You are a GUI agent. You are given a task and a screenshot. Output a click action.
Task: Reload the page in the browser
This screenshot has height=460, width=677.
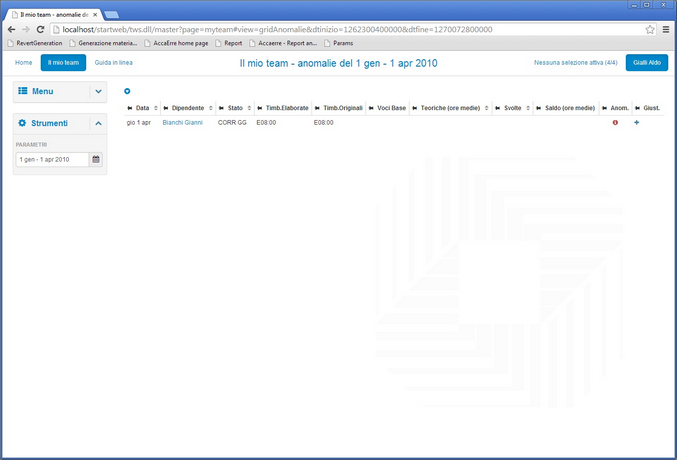click(x=40, y=29)
